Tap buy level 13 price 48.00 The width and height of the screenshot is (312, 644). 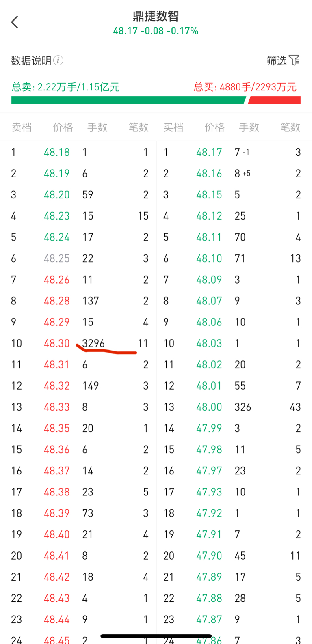point(209,407)
